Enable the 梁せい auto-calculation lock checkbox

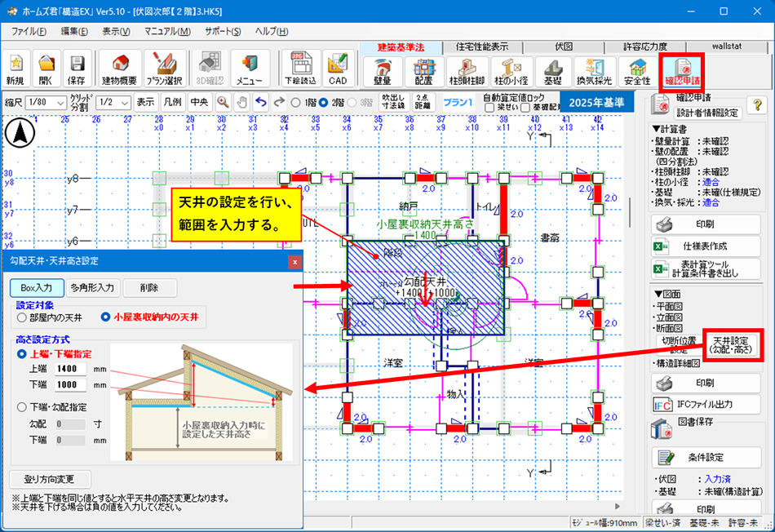(490, 107)
